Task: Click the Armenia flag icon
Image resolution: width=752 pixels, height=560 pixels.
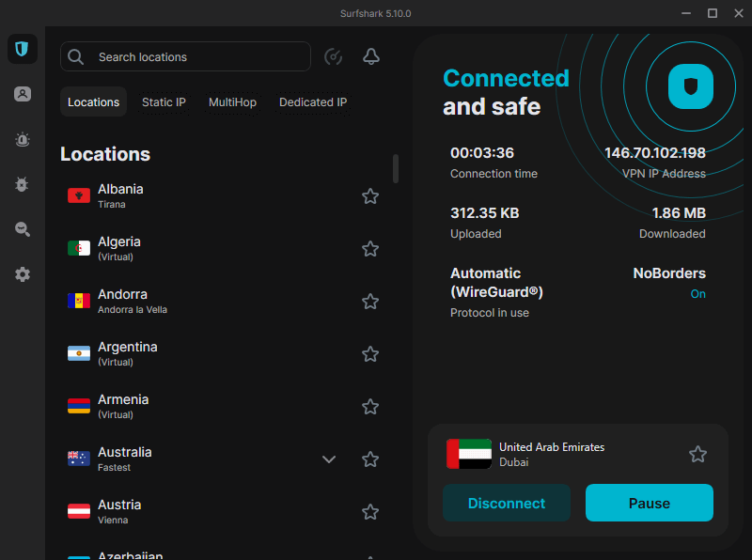Action: pyautogui.click(x=79, y=406)
